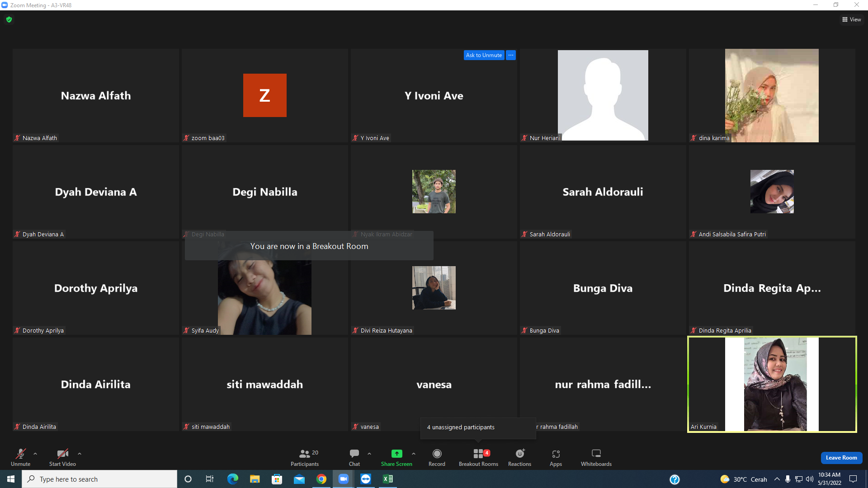Click the Dyah Deviana A name label

(x=43, y=234)
